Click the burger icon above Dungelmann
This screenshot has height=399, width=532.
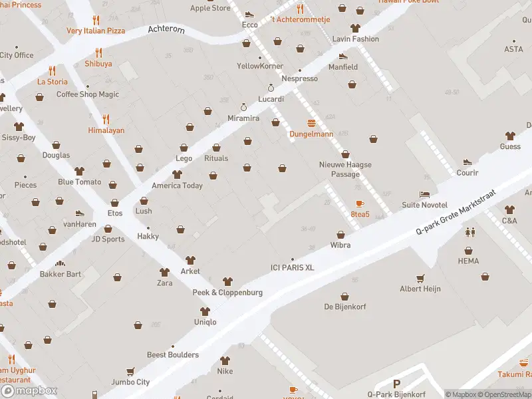point(311,123)
